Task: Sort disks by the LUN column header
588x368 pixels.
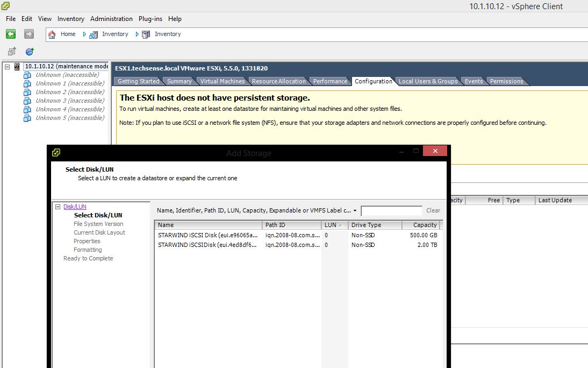Action: tap(334, 225)
